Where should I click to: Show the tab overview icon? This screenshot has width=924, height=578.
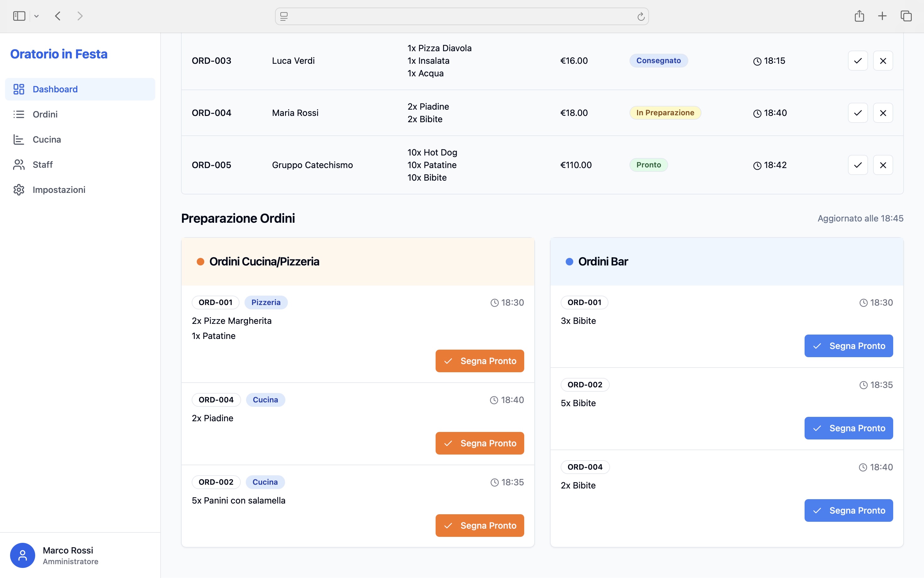[906, 16]
